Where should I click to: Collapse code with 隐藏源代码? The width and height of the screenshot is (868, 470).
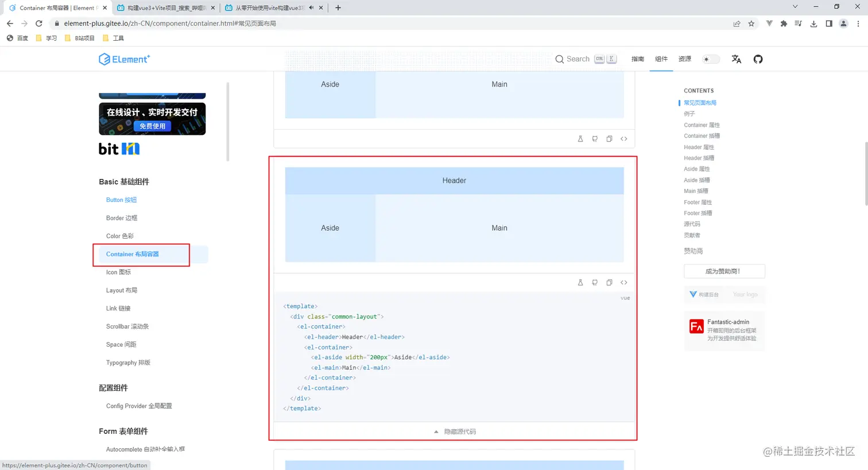coord(455,432)
